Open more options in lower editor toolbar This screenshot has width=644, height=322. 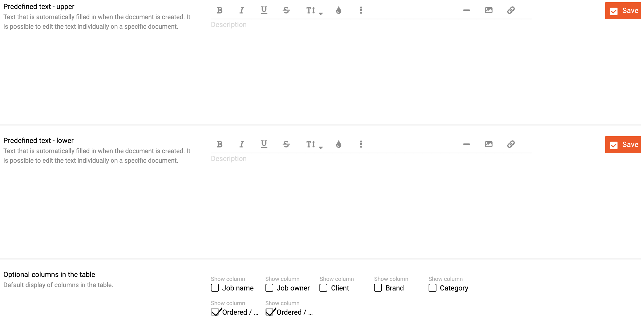[x=361, y=144]
